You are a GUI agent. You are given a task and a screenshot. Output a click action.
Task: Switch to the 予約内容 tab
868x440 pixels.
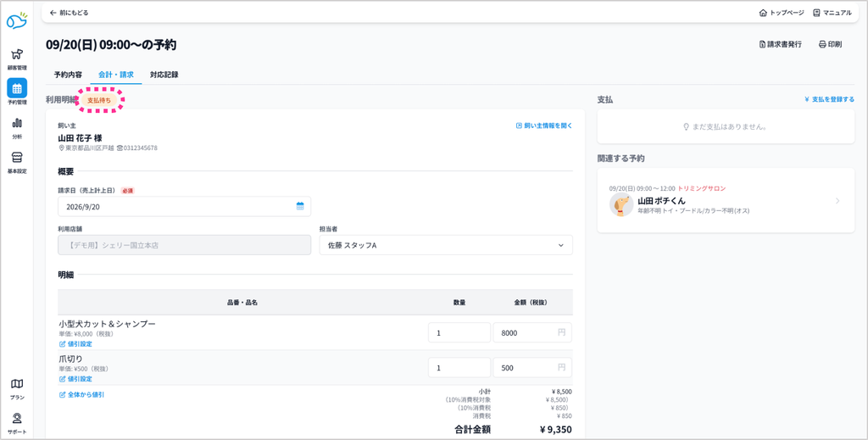pyautogui.click(x=68, y=74)
